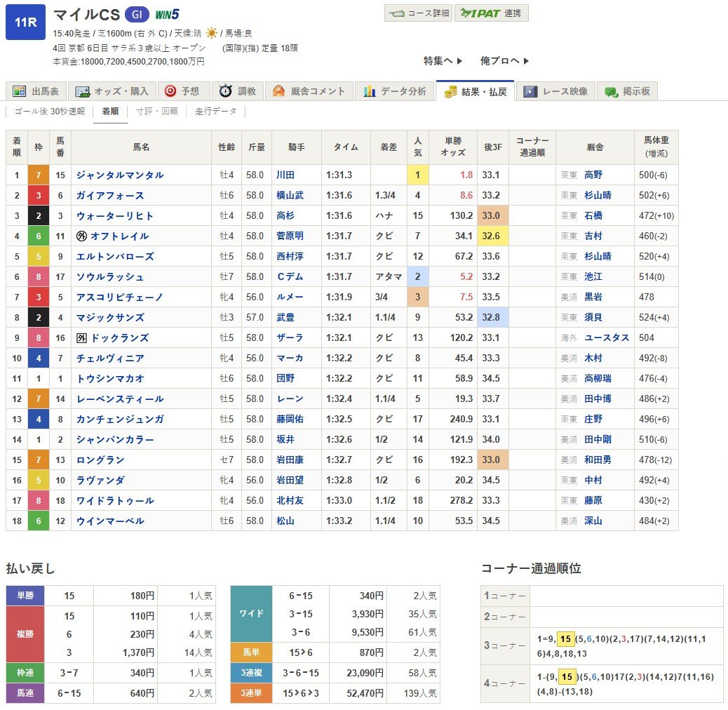This screenshot has height=710, width=728.
Task: Open the 調教 tab
Action: coord(238,91)
